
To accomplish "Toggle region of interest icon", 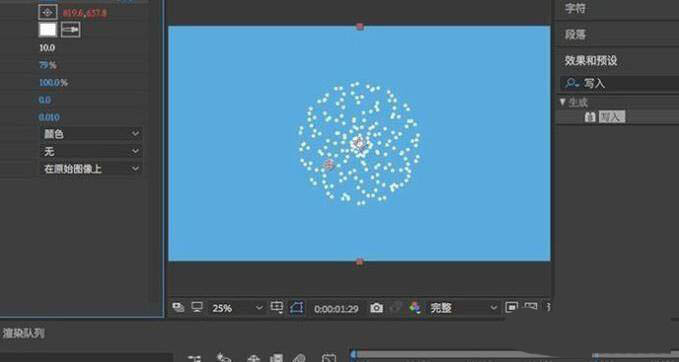I will 511,307.
